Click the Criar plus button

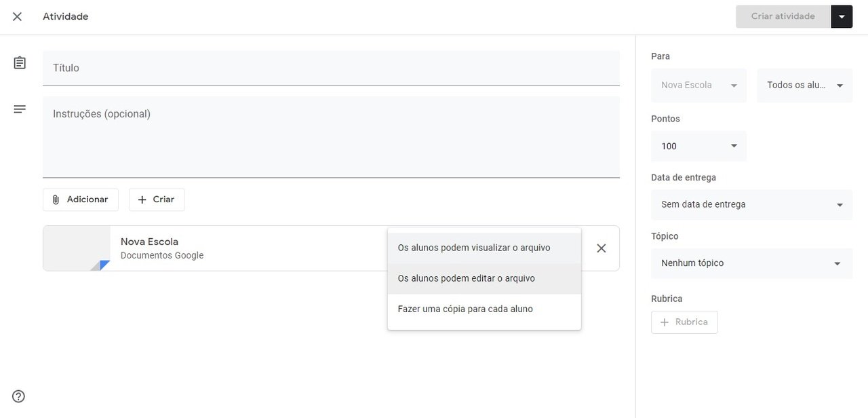(x=157, y=199)
